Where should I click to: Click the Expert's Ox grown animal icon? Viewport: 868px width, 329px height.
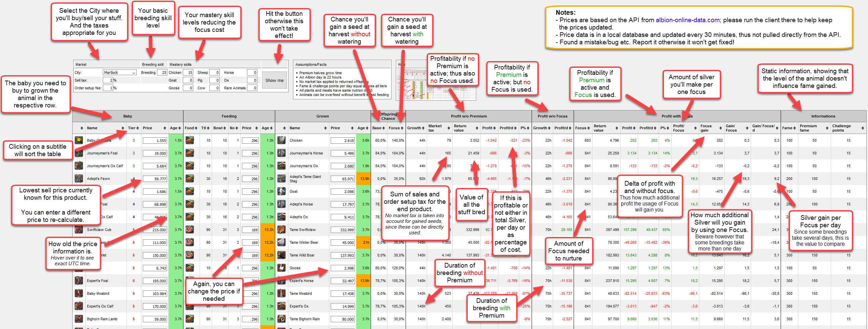pyautogui.click(x=281, y=307)
